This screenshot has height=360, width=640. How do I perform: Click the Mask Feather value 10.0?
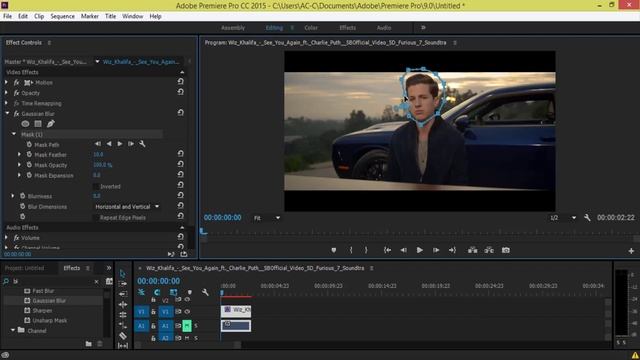coord(98,154)
